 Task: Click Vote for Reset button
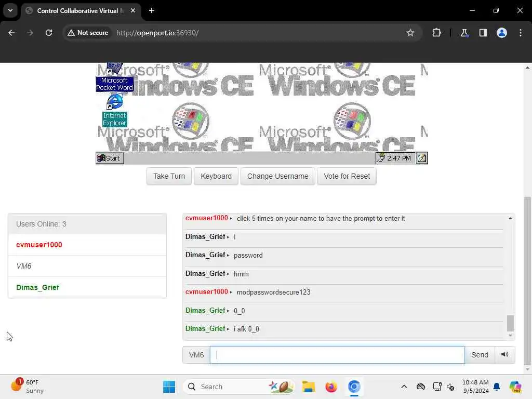coord(347,176)
